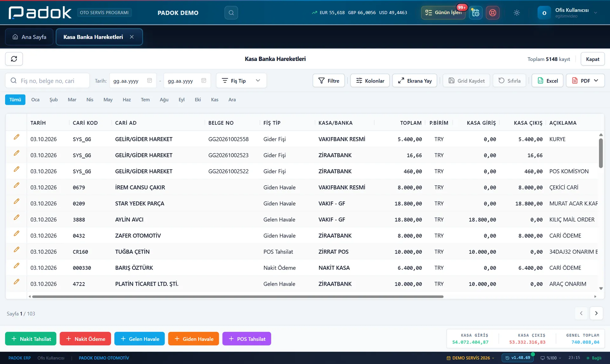Click the refresh icon button

pos(14,59)
